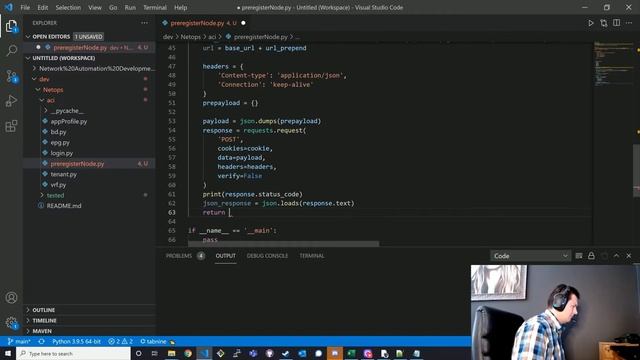Open the Go menu
The height and width of the screenshot is (360, 640).
tap(113, 7)
